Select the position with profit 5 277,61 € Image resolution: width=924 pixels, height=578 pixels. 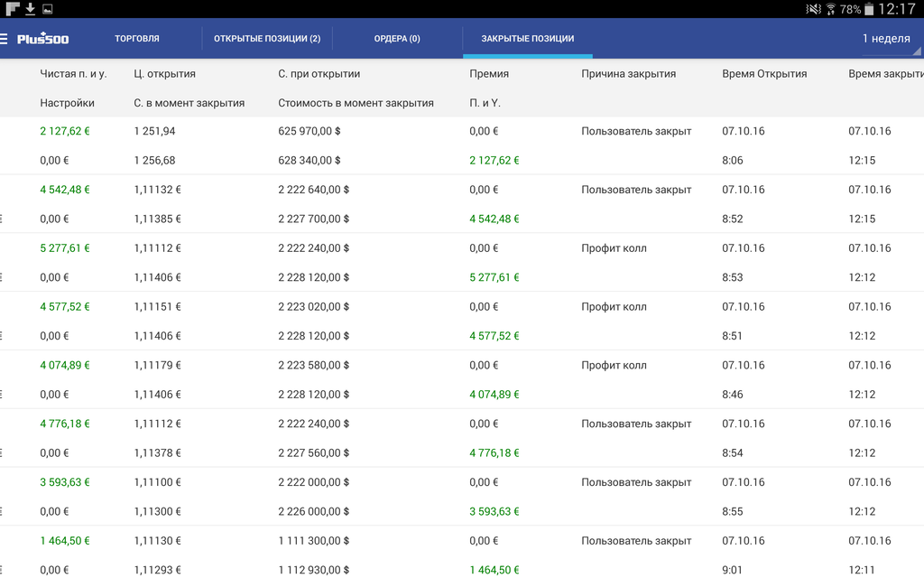pos(65,248)
